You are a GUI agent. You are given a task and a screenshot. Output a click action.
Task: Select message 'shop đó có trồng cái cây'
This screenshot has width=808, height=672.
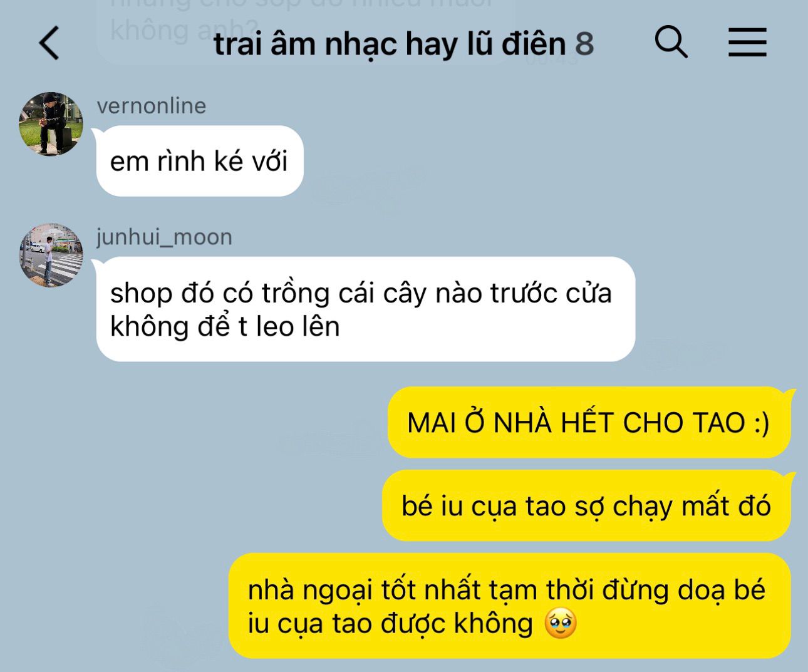pyautogui.click(x=366, y=309)
